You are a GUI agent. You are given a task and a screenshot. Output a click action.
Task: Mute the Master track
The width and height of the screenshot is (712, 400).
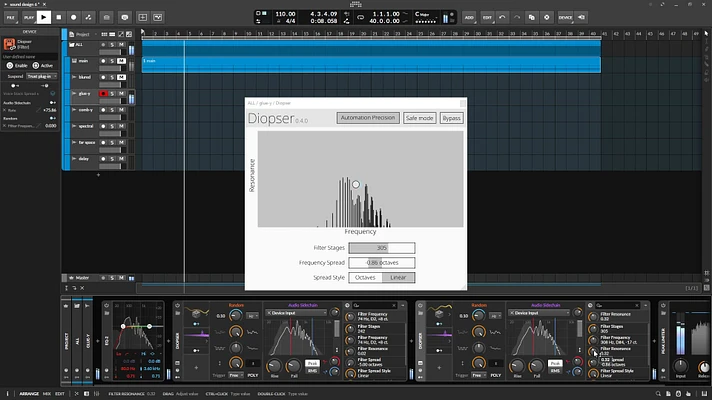point(121,278)
